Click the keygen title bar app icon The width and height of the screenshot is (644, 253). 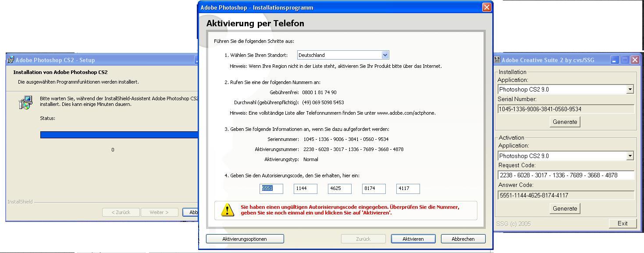pos(497,60)
